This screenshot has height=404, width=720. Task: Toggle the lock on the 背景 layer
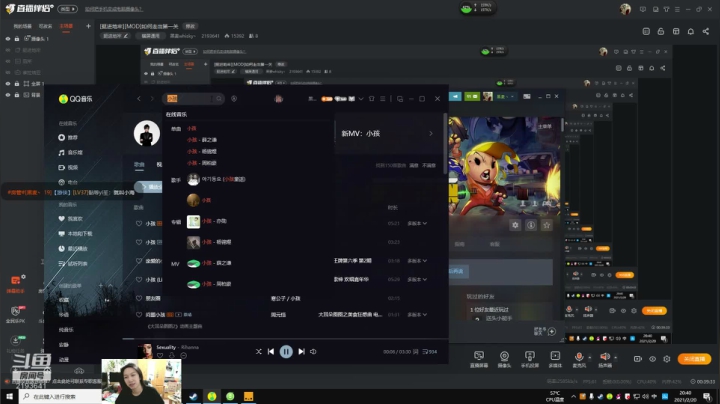[17, 95]
